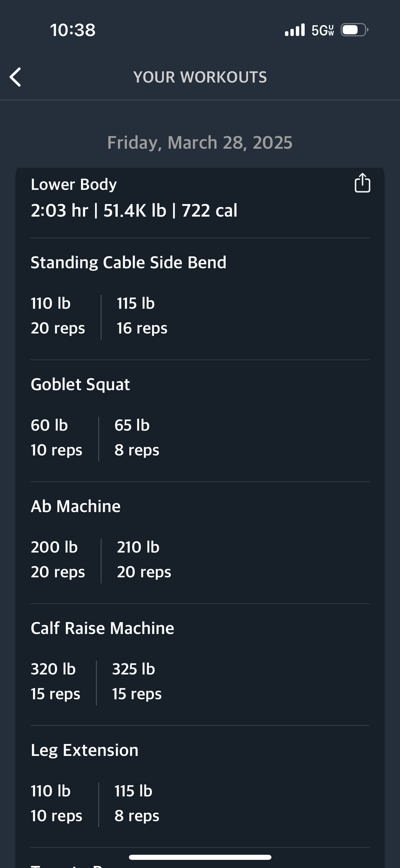Select the Ab Machine exercise entry
This screenshot has width=400, height=868.
coord(76,506)
